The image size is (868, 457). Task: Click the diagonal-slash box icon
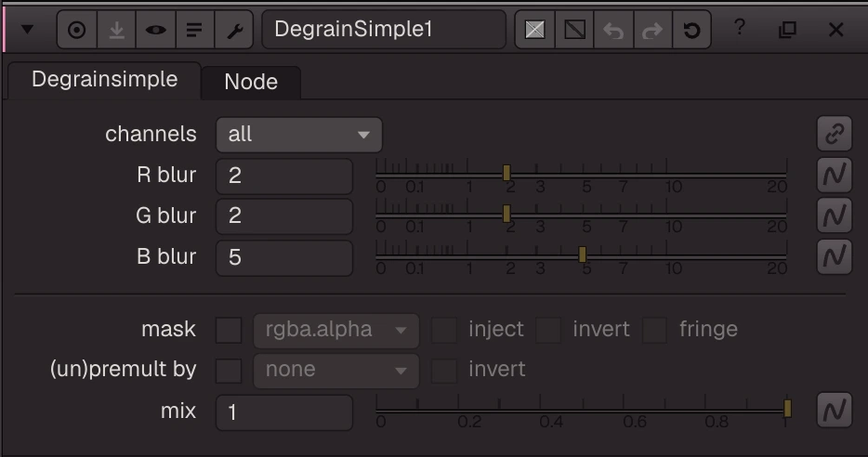pyautogui.click(x=574, y=30)
